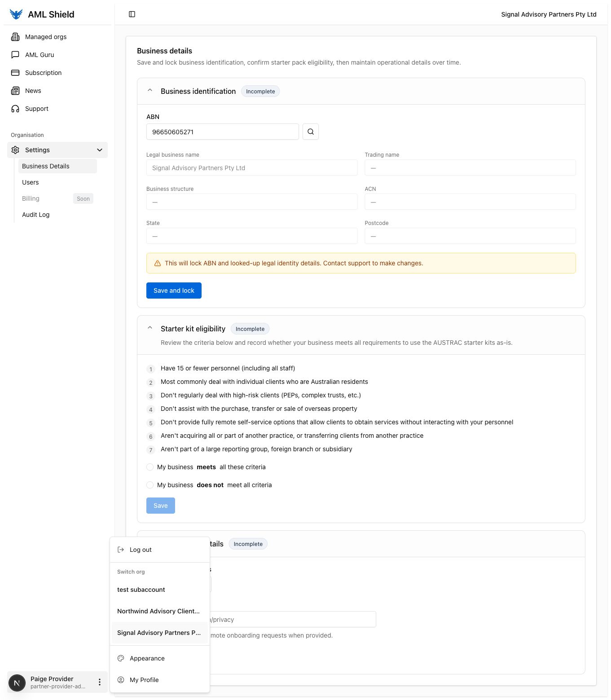Switch org to Signal Advisory Partners
The width and height of the screenshot is (611, 700).
pyautogui.click(x=160, y=633)
